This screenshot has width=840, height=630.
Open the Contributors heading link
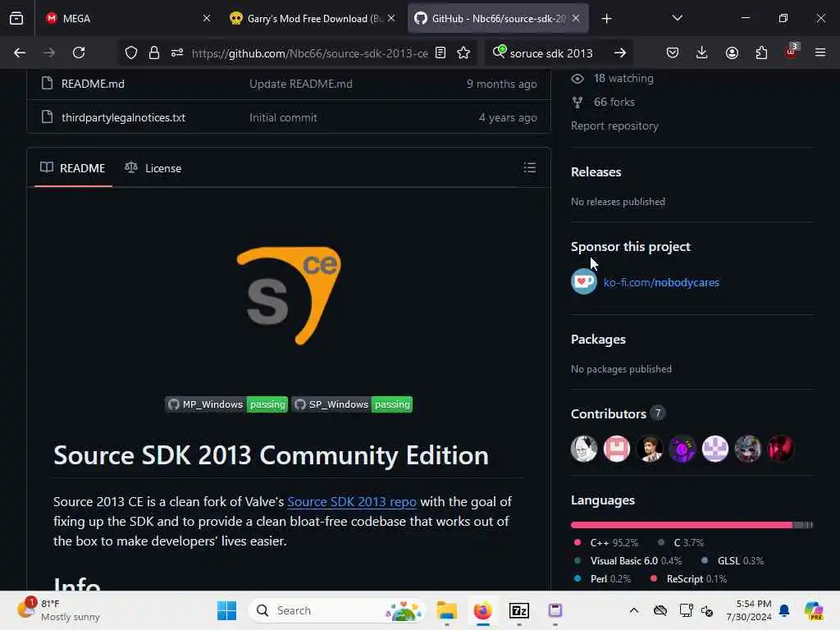(x=618, y=413)
